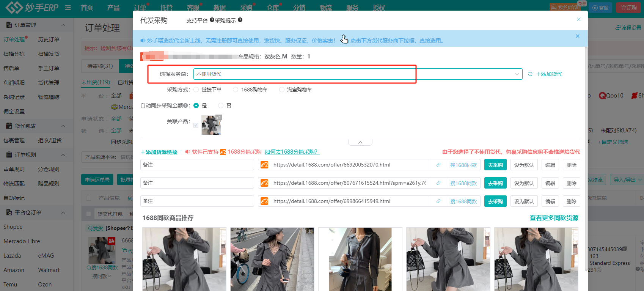Click the 1688 logo icon on the 807671615524 row

coord(264,183)
